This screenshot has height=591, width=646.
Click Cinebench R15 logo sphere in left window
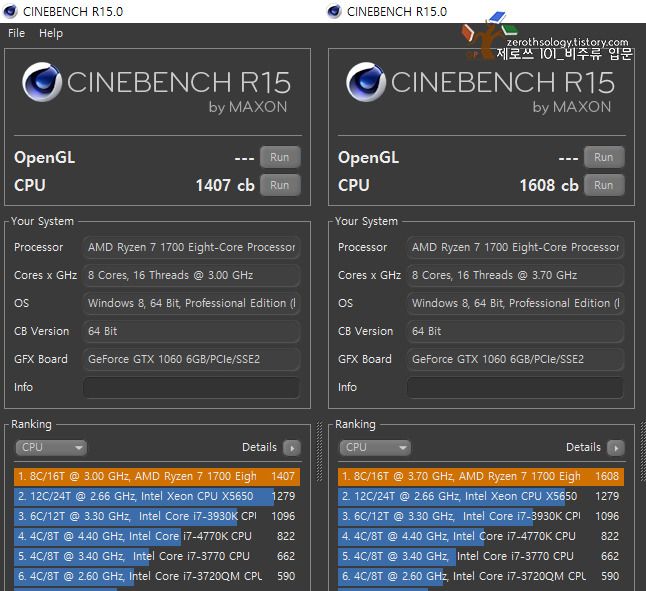41,82
